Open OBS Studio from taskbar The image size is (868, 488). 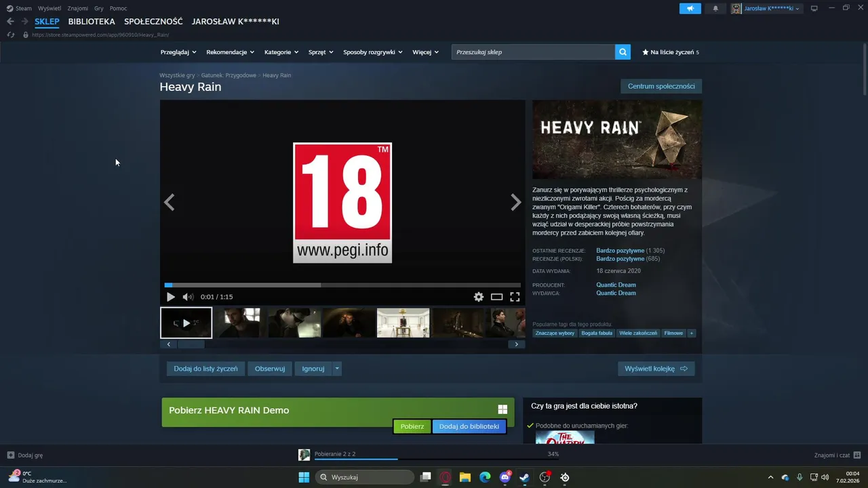tap(545, 477)
